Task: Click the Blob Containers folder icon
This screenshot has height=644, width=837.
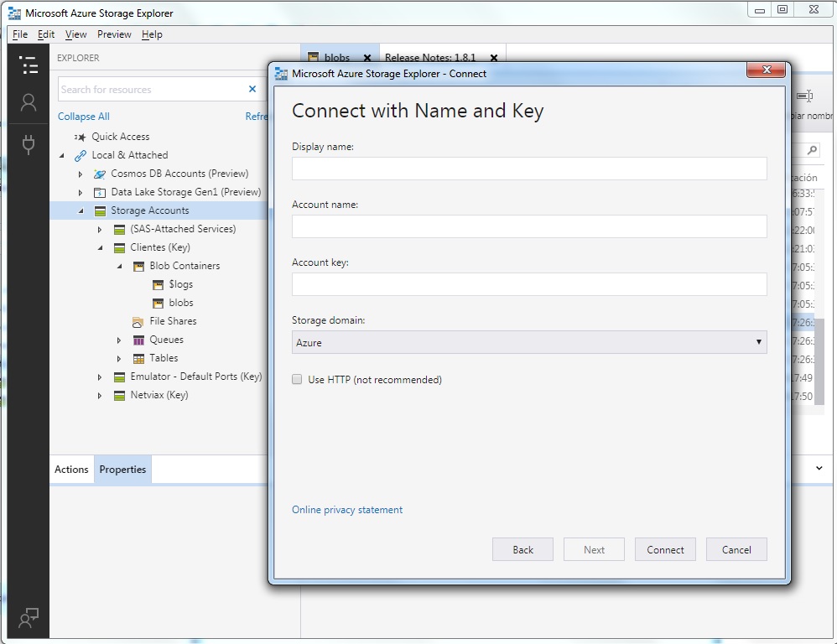Action: [138, 267]
